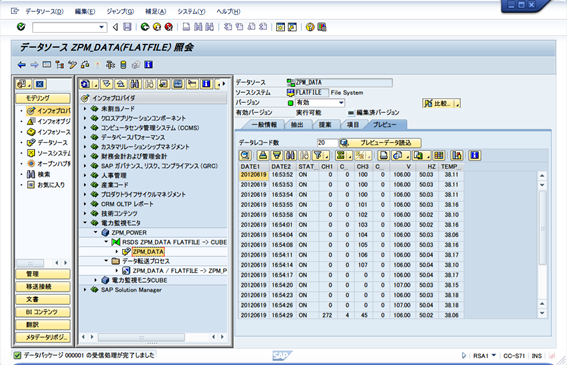This screenshot has width=567, height=365.
Task: Switch to the 項目 tab
Action: (353, 125)
